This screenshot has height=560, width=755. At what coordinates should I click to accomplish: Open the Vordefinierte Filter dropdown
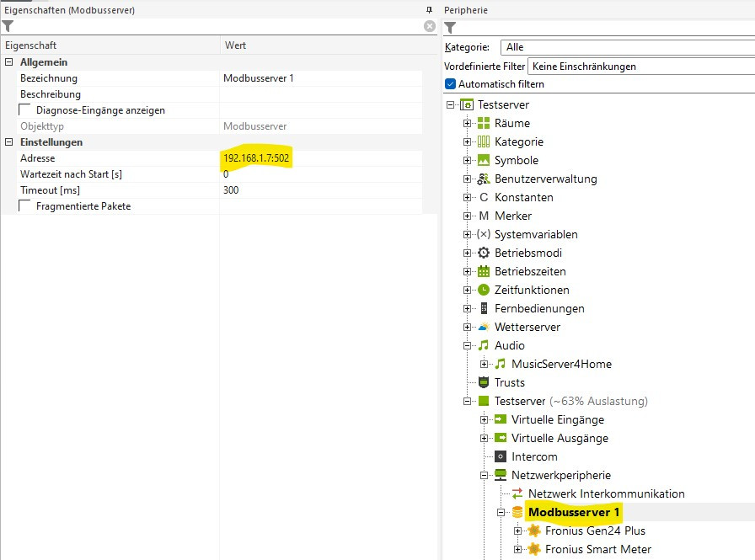point(640,66)
